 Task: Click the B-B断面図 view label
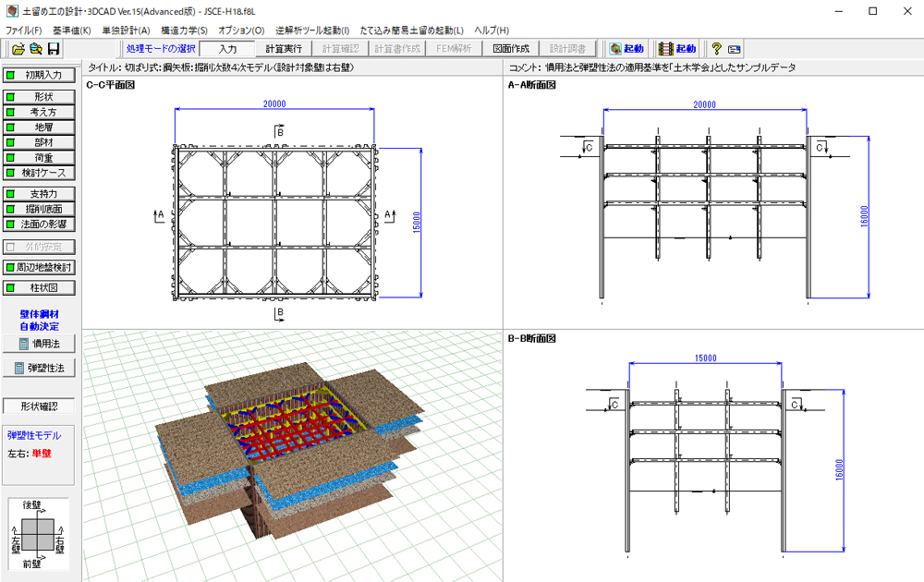[x=532, y=339]
